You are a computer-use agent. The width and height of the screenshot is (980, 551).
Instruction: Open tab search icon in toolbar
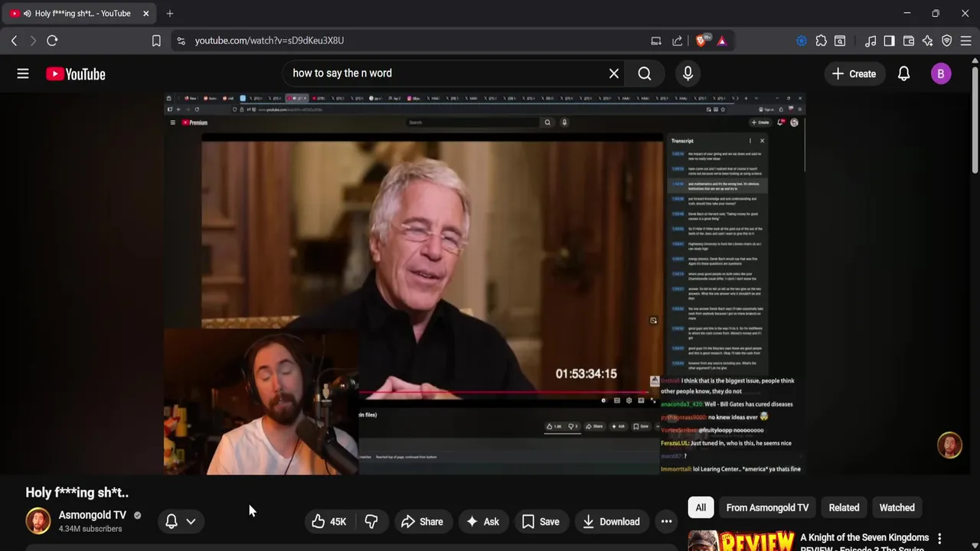[840, 41]
